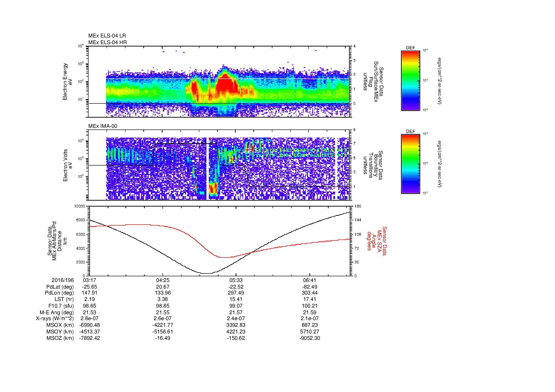Click the 'MSOX (km)' row label
The image size is (555, 392).
(61, 325)
